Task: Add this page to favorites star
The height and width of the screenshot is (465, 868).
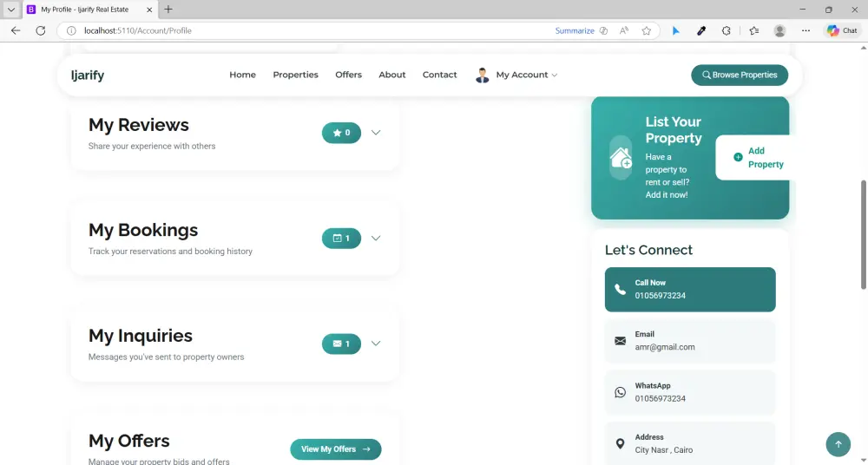Action: click(646, 31)
